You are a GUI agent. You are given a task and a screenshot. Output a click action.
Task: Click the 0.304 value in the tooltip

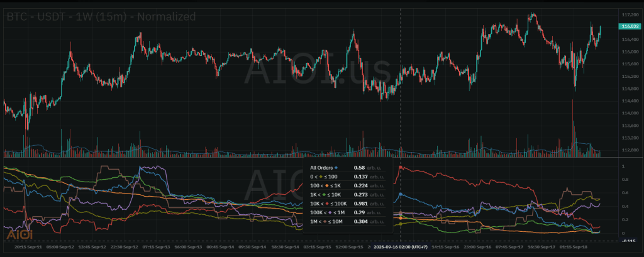tap(361, 222)
